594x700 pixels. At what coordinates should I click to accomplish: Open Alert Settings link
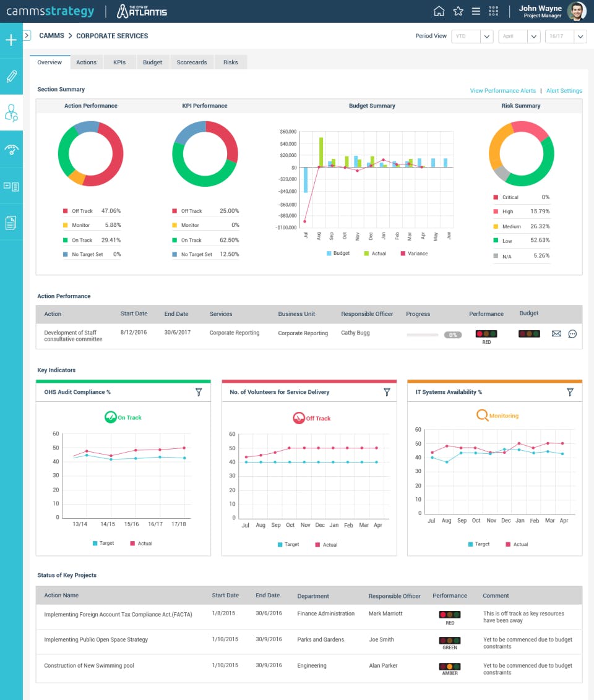[x=564, y=91]
